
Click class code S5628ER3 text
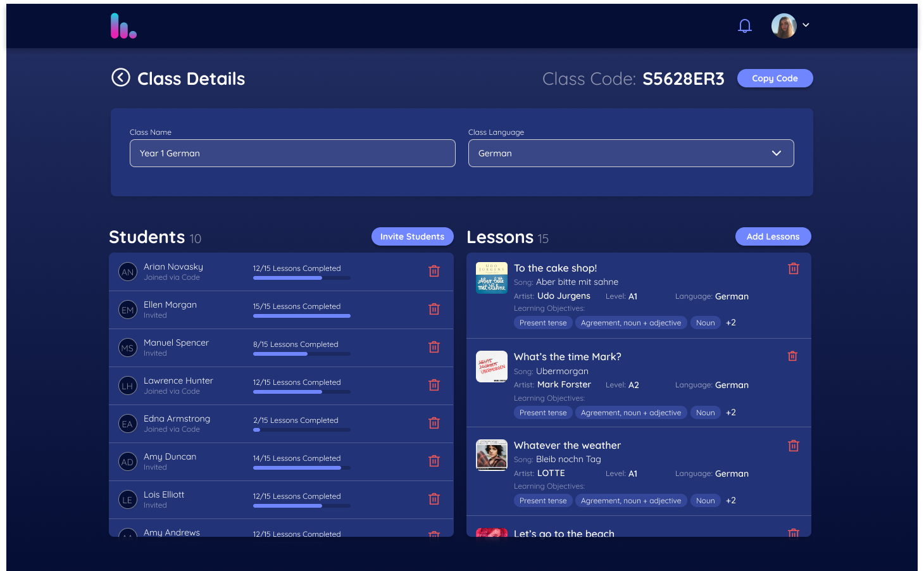(684, 78)
